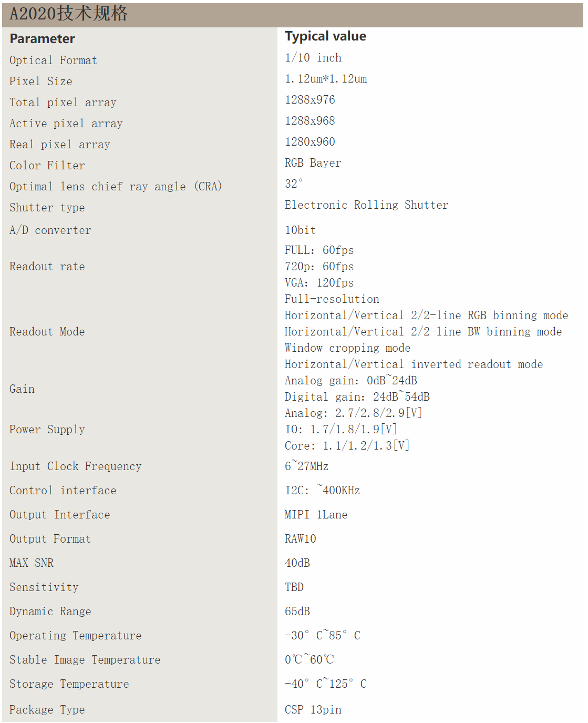Select the CSP 13pin package value
The height and width of the screenshot is (723, 588).
tap(313, 710)
